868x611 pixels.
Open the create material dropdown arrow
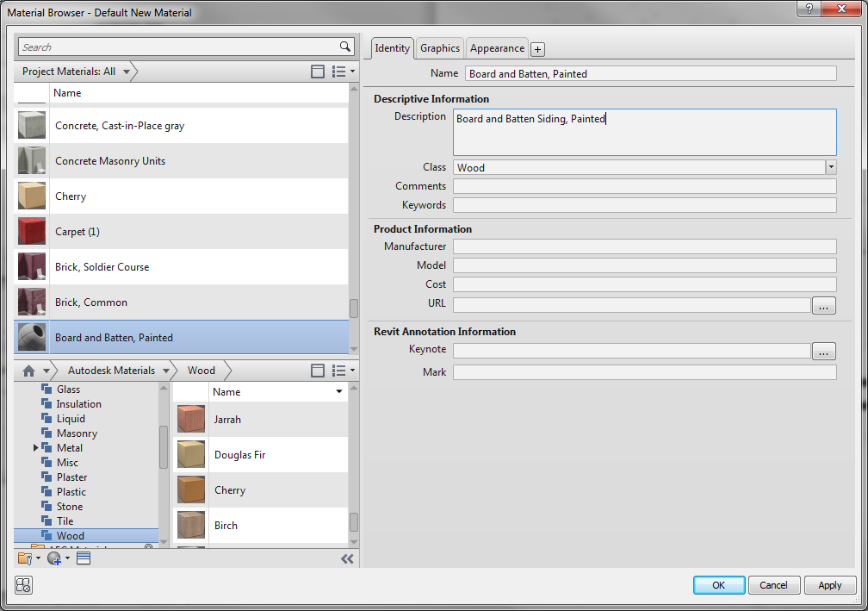[x=67, y=558]
